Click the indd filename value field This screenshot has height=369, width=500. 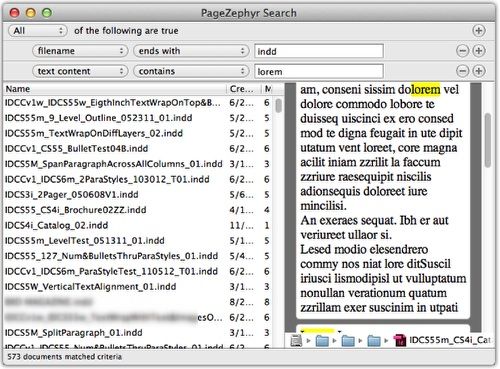pyautogui.click(x=319, y=51)
